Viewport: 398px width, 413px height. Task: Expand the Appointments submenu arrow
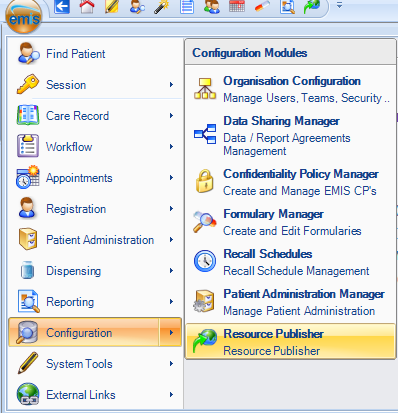(171, 178)
